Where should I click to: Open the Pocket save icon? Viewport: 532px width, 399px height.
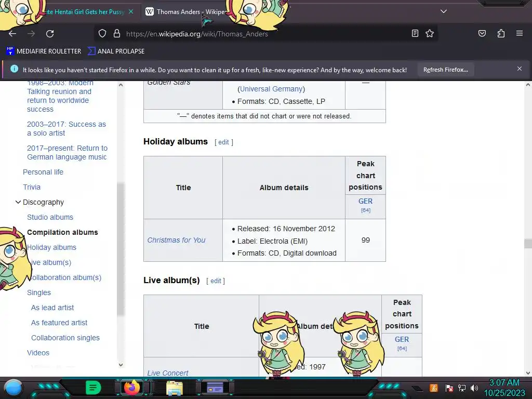[482, 33]
